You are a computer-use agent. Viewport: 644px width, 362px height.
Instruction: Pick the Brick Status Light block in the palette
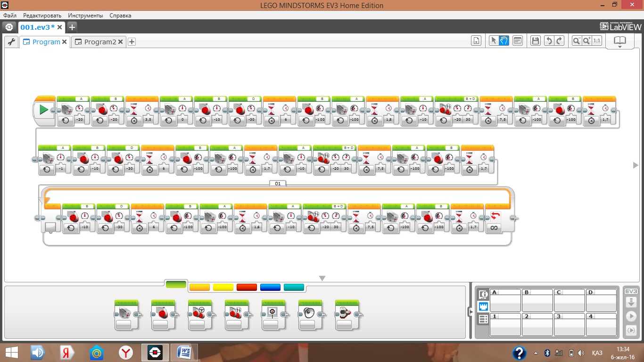[x=347, y=314]
